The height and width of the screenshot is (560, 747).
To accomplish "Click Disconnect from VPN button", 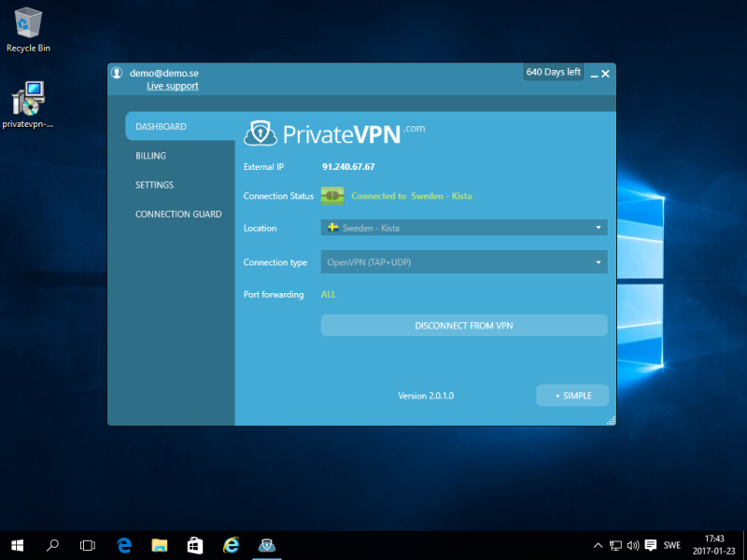I will pyautogui.click(x=464, y=326).
